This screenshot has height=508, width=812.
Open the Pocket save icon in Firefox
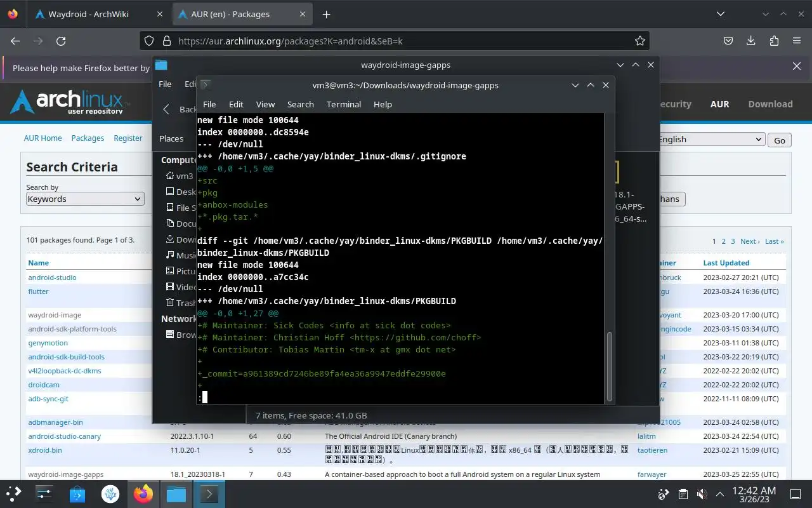tap(729, 41)
